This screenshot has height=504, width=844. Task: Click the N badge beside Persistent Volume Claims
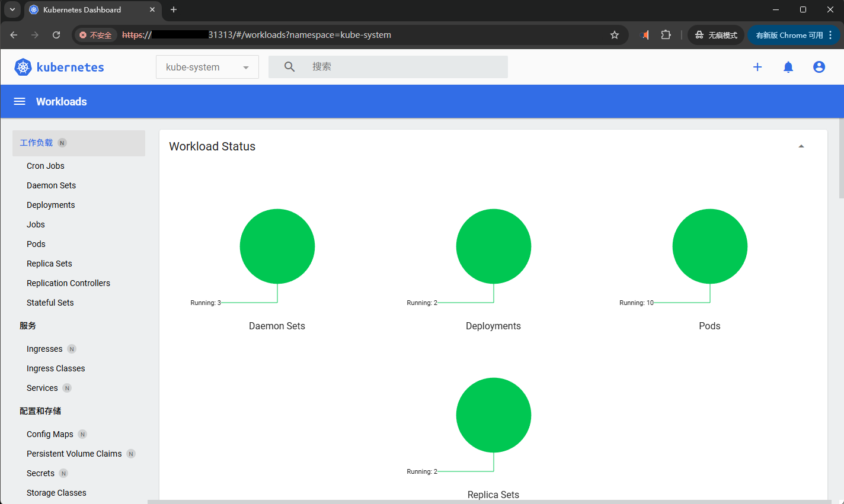[x=131, y=454]
